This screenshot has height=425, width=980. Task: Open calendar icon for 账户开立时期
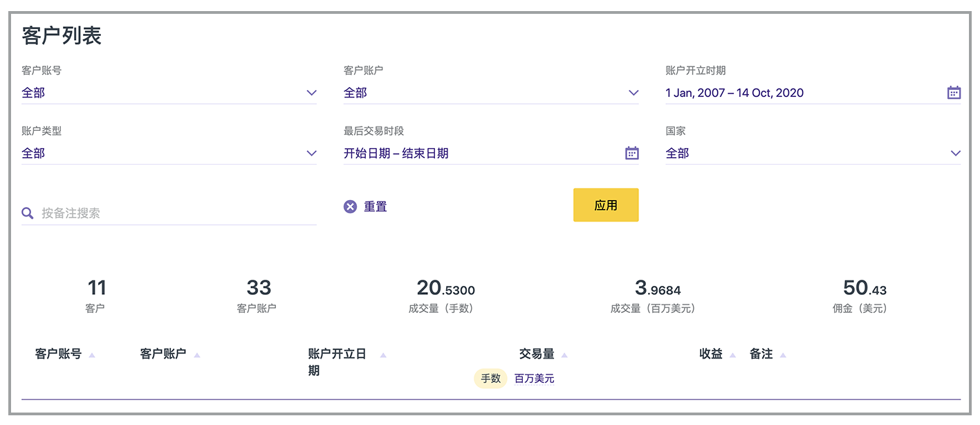[x=954, y=93]
